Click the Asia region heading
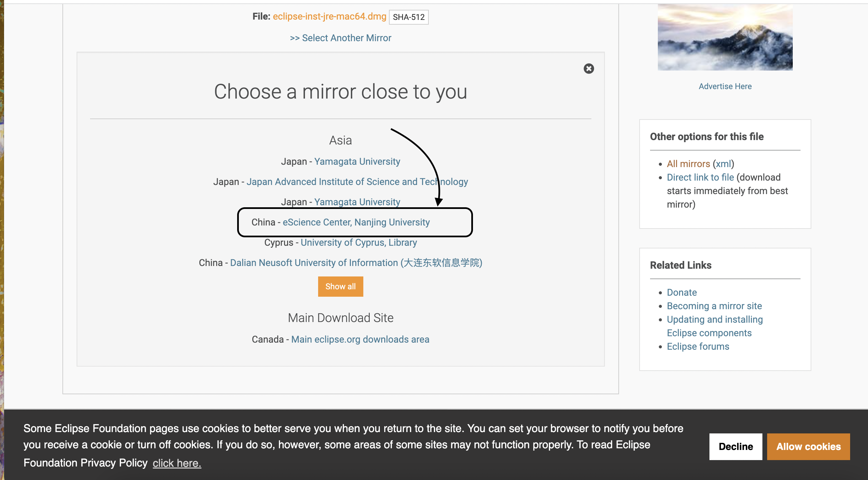Screen dimensions: 868x480 pyautogui.click(x=340, y=140)
